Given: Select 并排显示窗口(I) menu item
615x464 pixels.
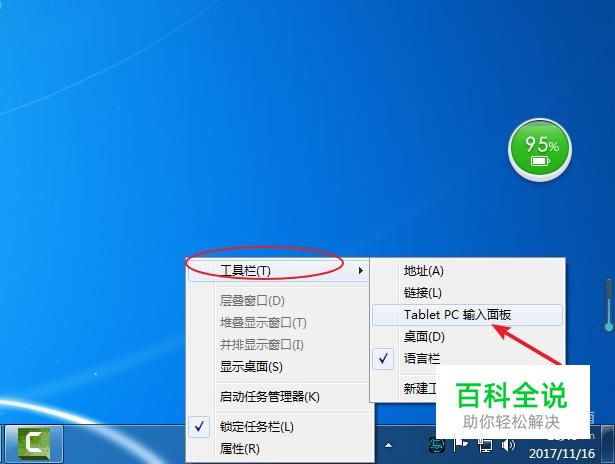Looking at the screenshot, I should (278, 345).
